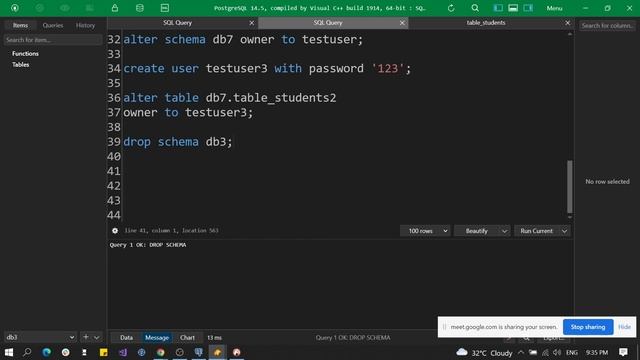Open Windows taskbar search
640x360 pixels.
[x=27, y=352]
